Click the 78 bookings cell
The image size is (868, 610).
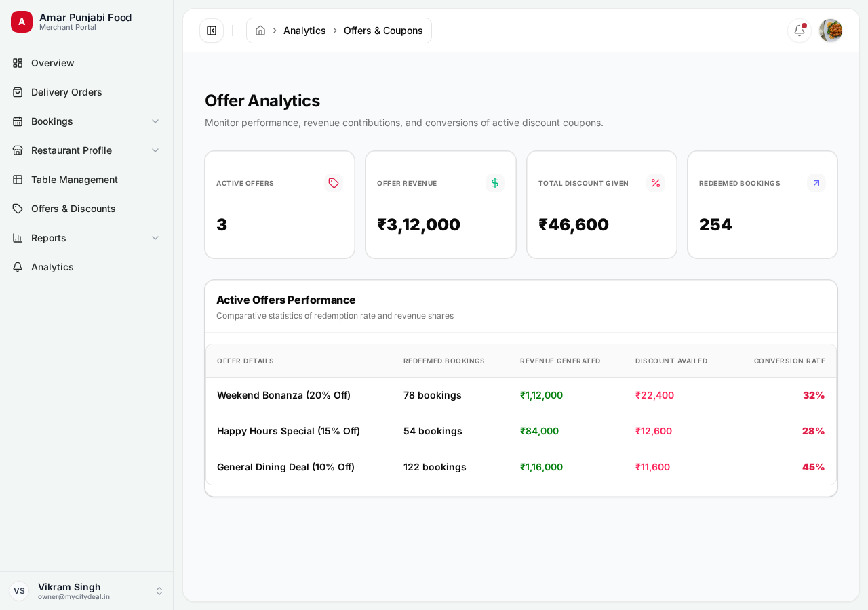coord(433,395)
